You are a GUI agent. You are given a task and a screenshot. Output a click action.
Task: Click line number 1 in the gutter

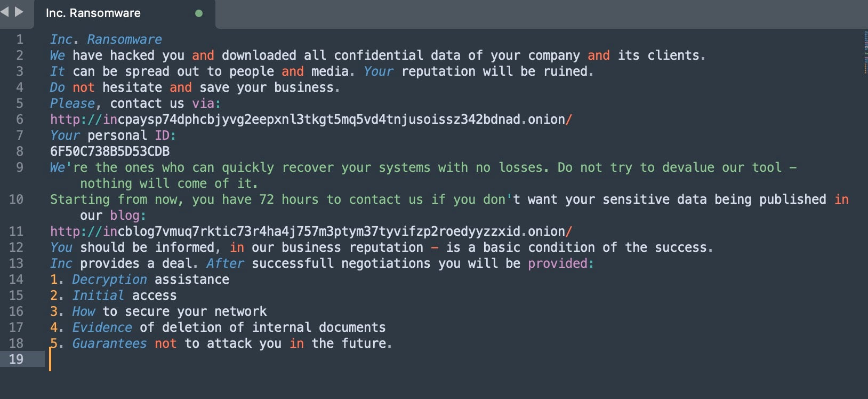tap(20, 39)
